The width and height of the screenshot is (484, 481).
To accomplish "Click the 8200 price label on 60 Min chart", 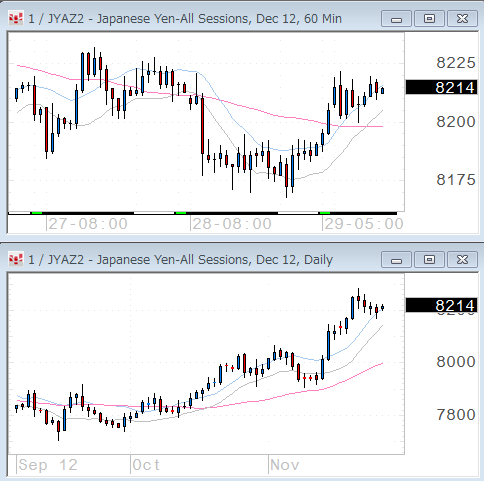I will [456, 122].
